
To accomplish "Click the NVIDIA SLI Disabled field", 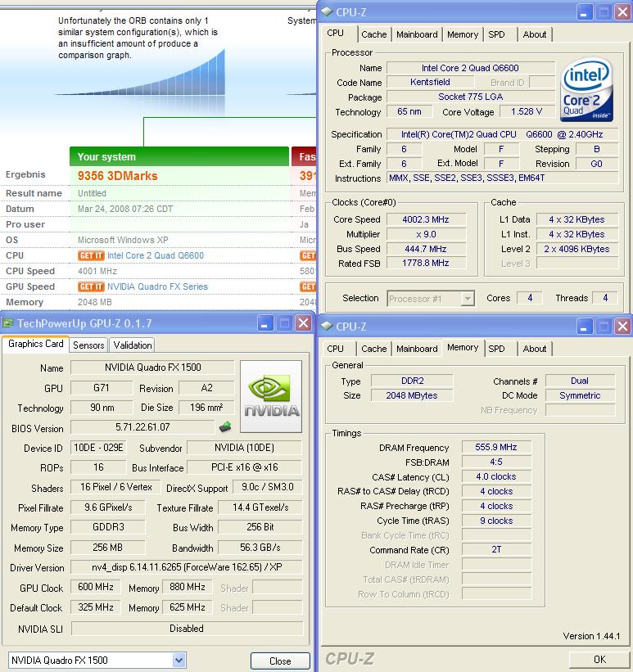I will [187, 629].
